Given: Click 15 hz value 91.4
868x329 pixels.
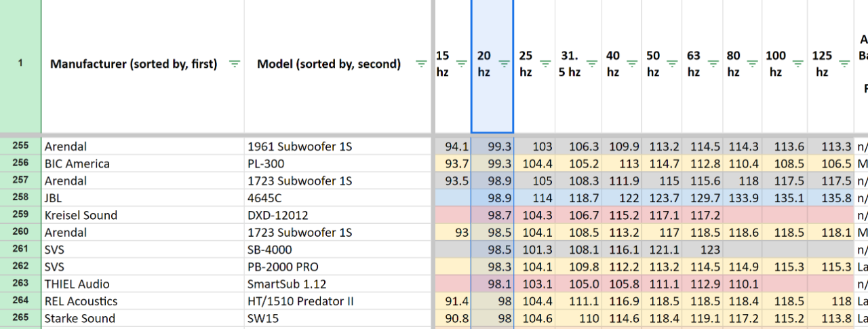Looking at the screenshot, I should click(x=452, y=301).
